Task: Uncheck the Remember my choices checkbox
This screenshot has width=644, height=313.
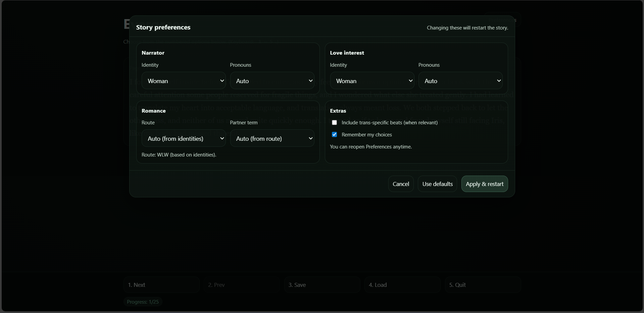Action: tap(335, 135)
